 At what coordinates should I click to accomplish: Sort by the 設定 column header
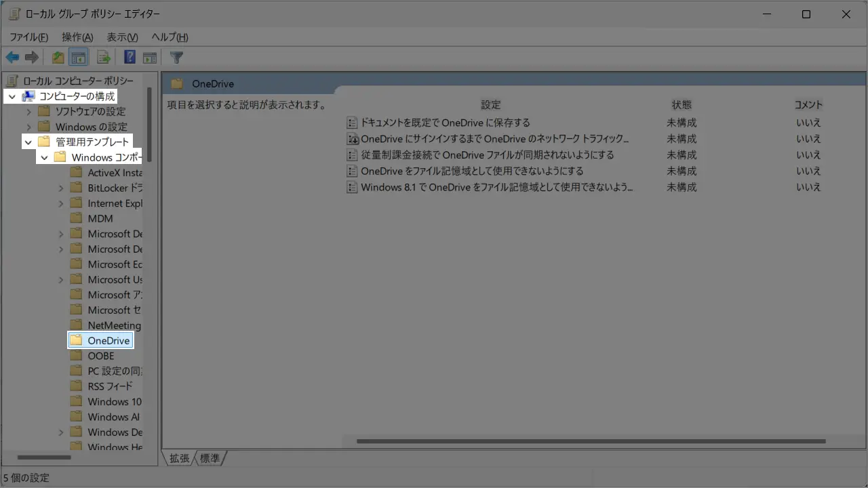(491, 105)
